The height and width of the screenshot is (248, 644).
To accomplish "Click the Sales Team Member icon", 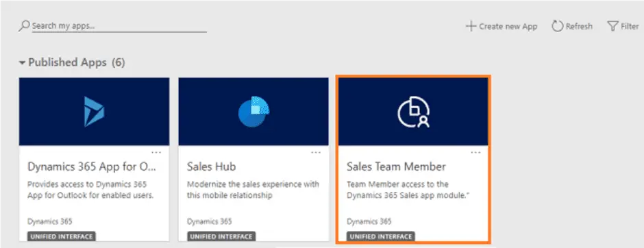I will tap(414, 111).
